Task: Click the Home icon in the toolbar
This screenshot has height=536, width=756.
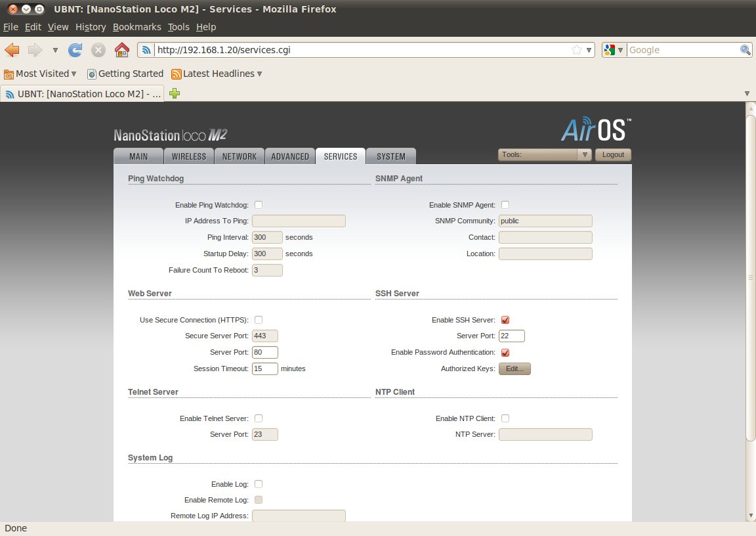Action: point(121,50)
